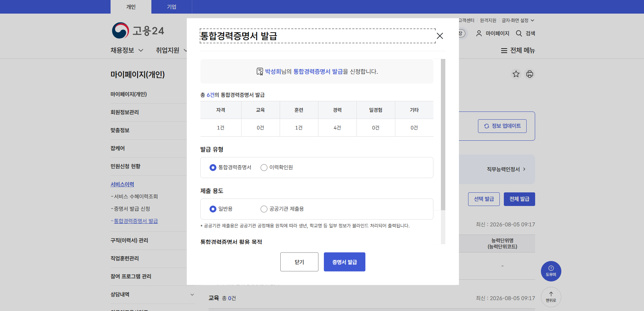Choose 일반용 submission purpose
This screenshot has width=644, height=311.
click(213, 209)
